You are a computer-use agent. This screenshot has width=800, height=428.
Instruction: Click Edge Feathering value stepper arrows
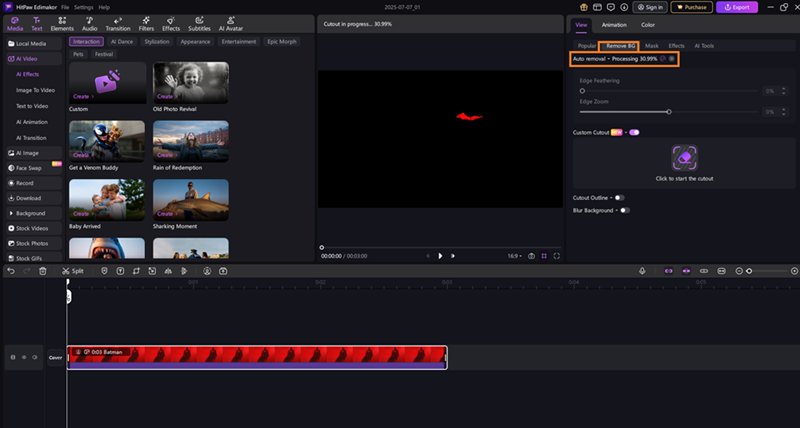pyautogui.click(x=784, y=91)
